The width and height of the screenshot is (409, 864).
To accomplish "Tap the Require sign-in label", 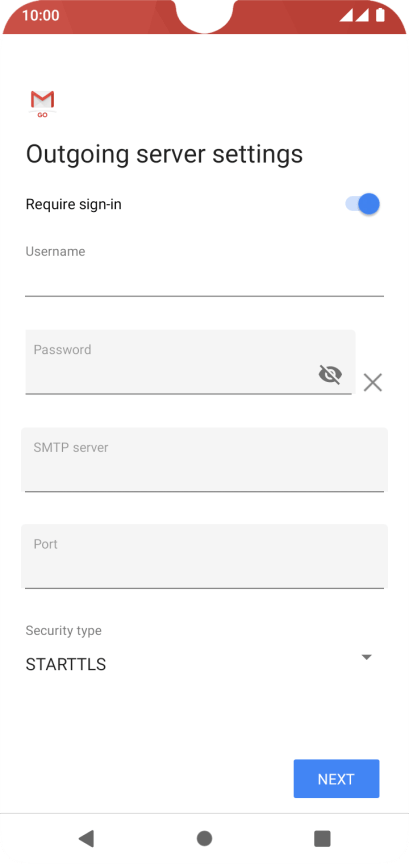I will point(73,204).
